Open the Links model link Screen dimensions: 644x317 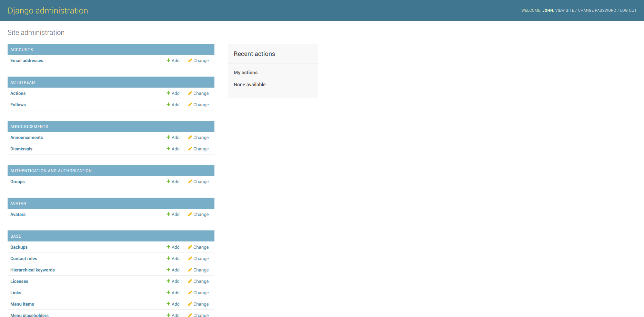pos(16,293)
